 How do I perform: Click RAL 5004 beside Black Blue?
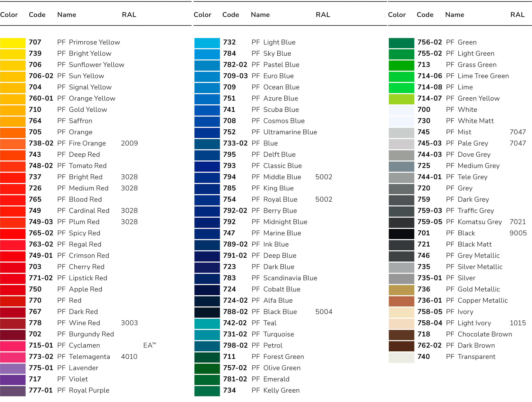pyautogui.click(x=324, y=312)
